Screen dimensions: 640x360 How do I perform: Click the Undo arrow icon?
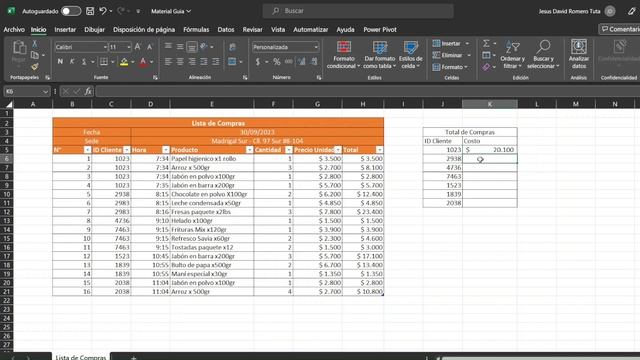103,11
